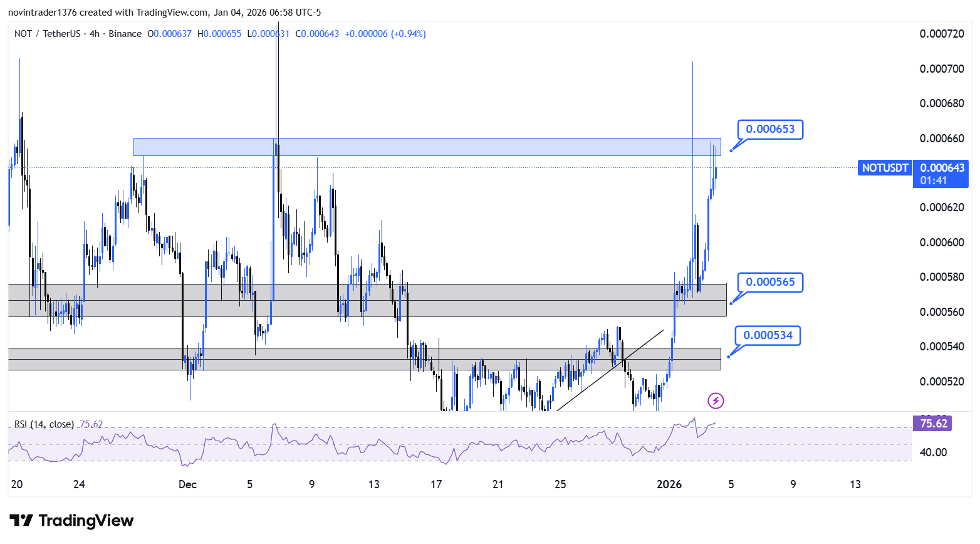
Task: Click the RSI 40.00 axis label
Action: (933, 452)
